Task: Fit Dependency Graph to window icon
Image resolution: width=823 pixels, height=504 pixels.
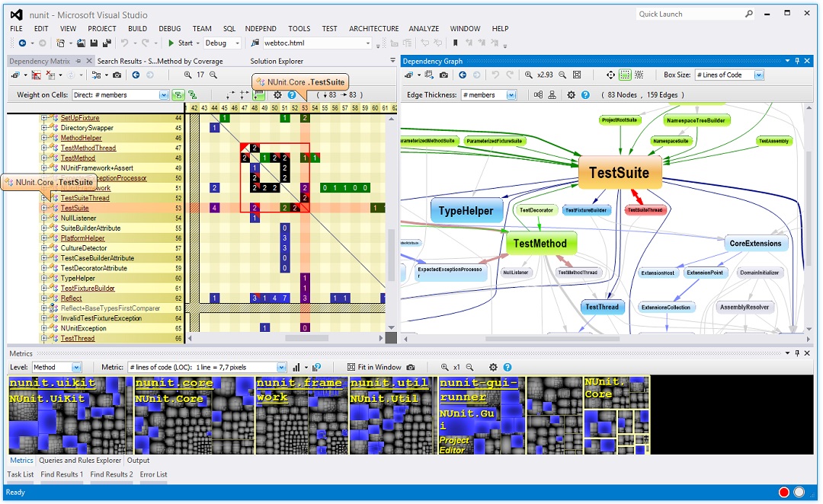Action: [x=577, y=75]
